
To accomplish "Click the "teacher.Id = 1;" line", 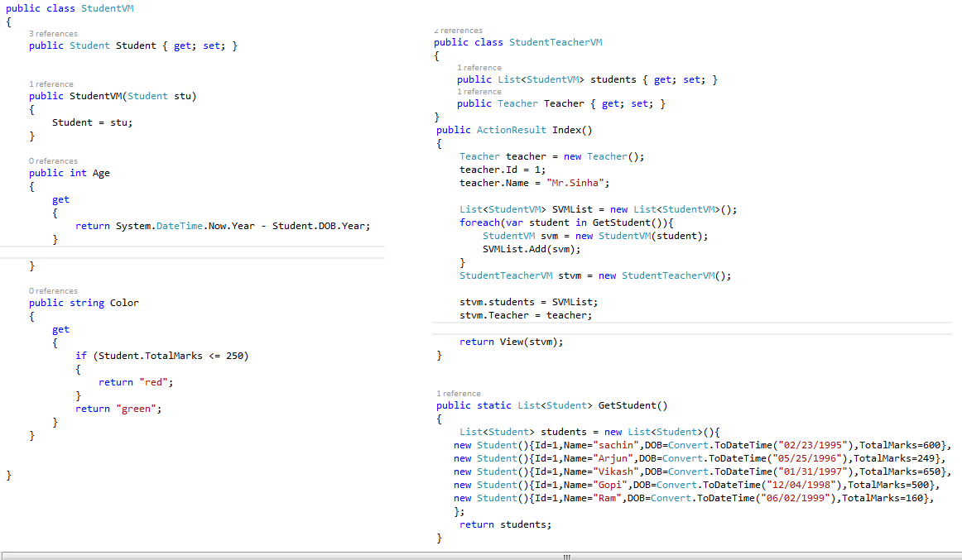I will (x=503, y=170).
